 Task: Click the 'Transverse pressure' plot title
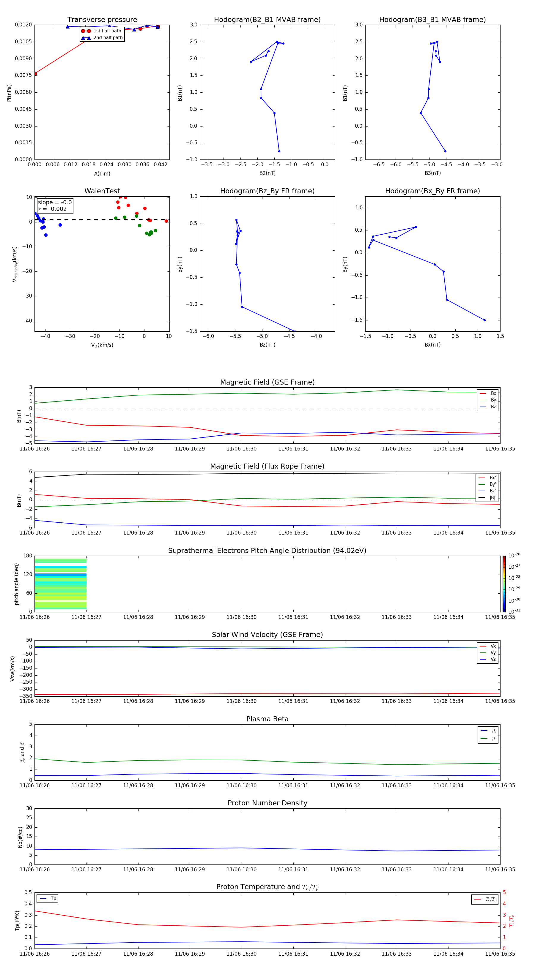pos(102,20)
